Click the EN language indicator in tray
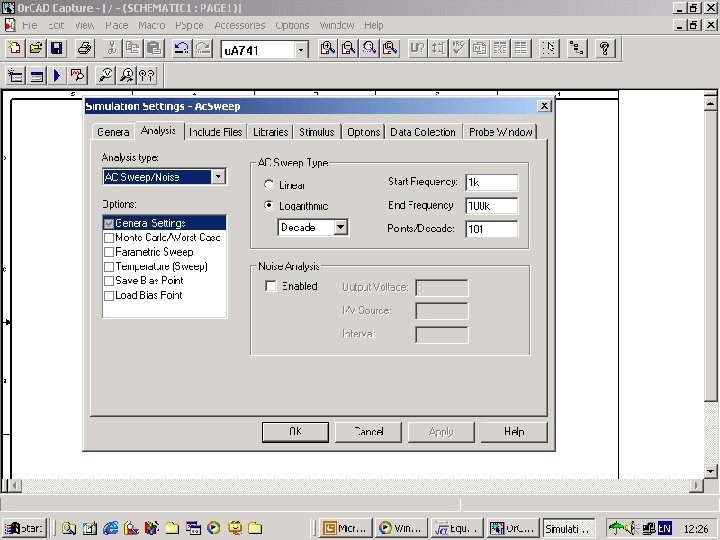The width and height of the screenshot is (720, 540). click(x=664, y=528)
